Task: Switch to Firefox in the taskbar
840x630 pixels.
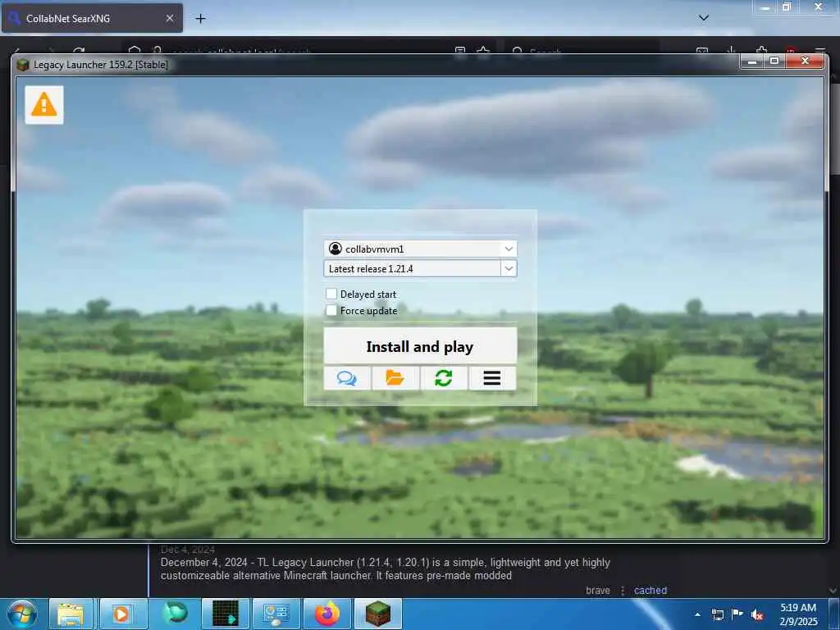Action: 326,614
